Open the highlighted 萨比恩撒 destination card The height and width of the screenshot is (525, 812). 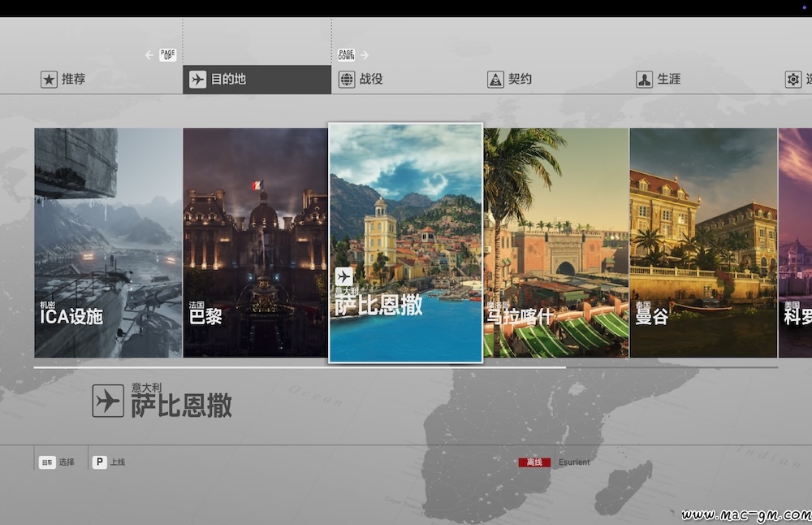point(405,242)
